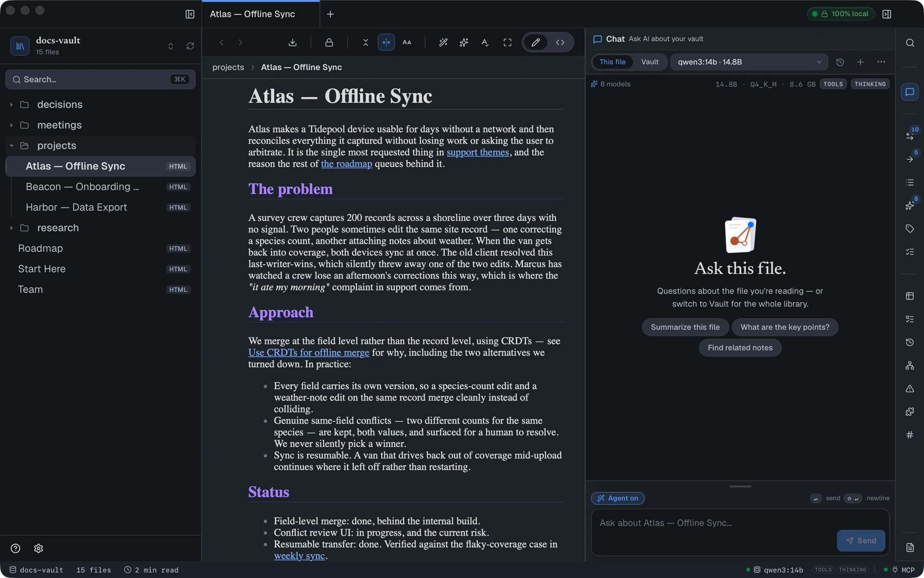Open chat more options ellipsis

(x=881, y=62)
